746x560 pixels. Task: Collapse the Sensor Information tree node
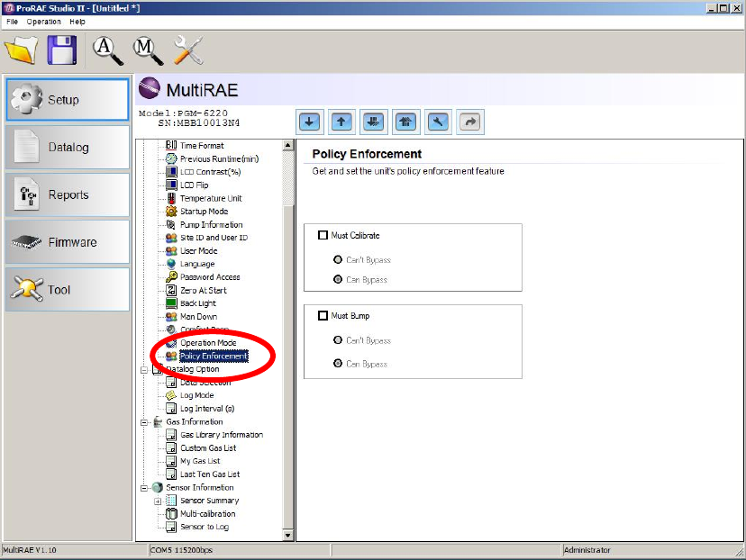pyautogui.click(x=145, y=488)
